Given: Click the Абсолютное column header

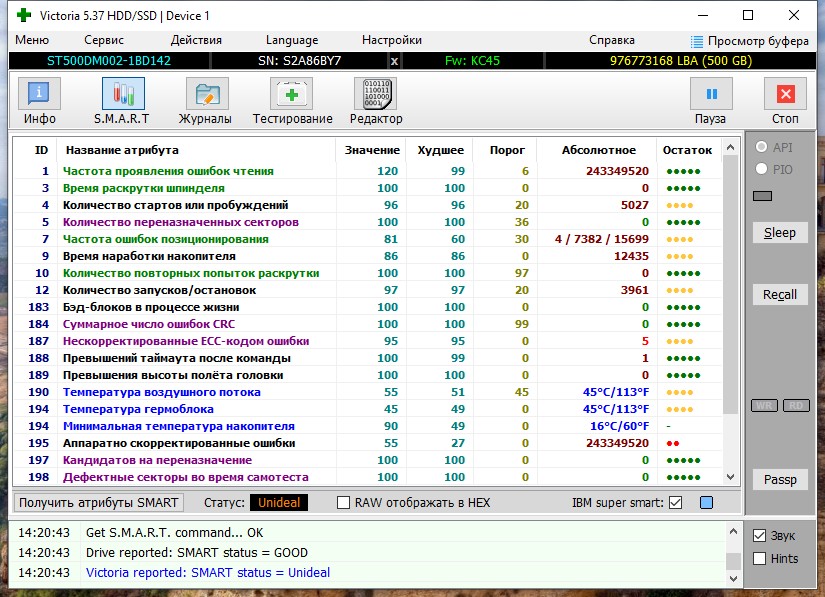Looking at the screenshot, I should 599,150.
